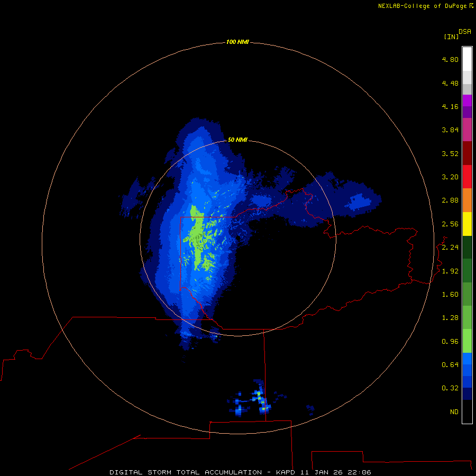Click the 2.24 legend value
Screen dimensions: 476x476
pyautogui.click(x=450, y=248)
